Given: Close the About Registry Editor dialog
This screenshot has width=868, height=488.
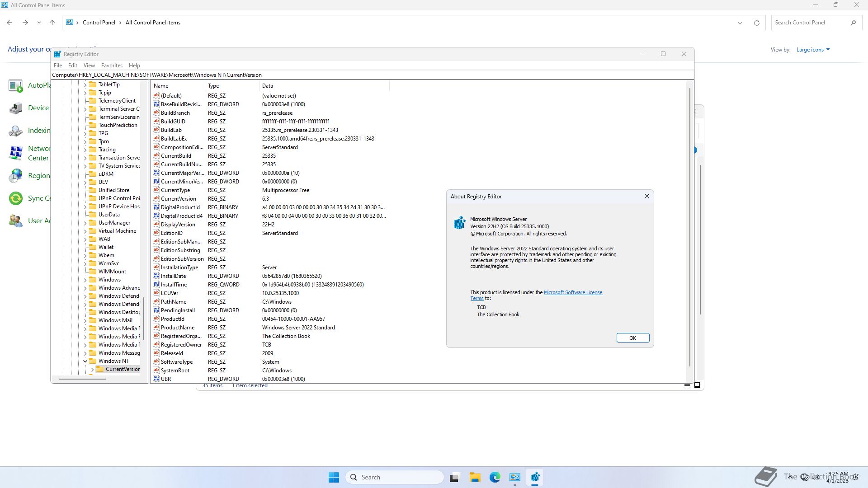Looking at the screenshot, I should pyautogui.click(x=647, y=196).
